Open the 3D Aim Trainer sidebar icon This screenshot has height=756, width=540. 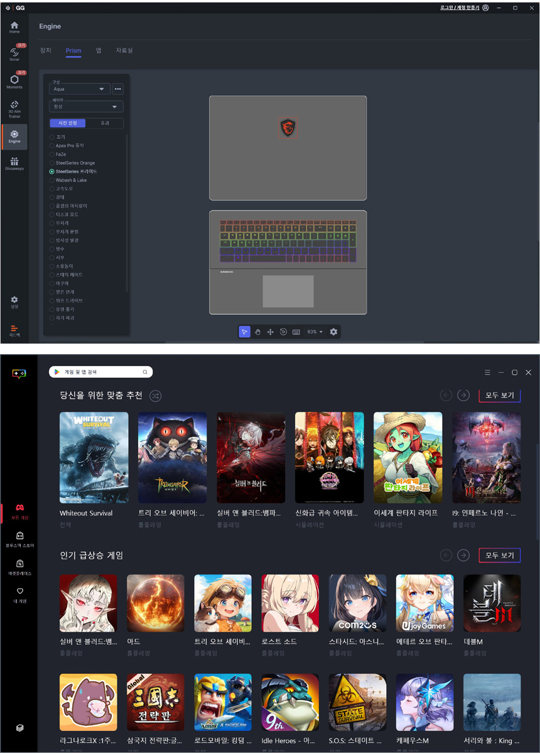[x=14, y=107]
